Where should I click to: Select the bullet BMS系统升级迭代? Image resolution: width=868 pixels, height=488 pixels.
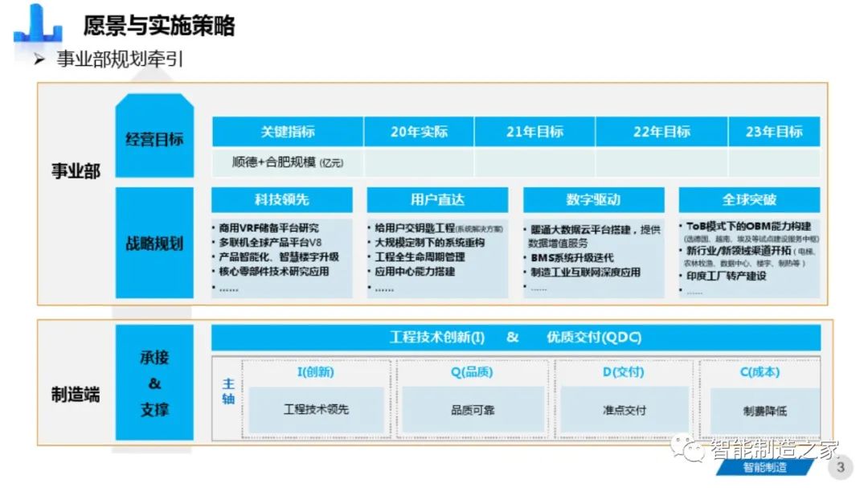click(572, 257)
